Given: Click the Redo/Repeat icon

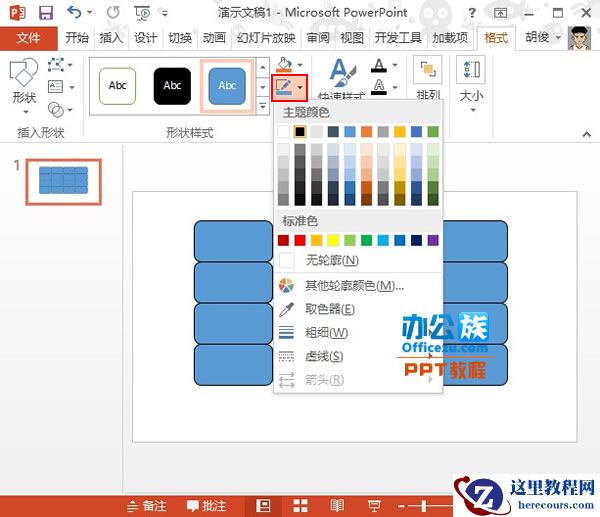Looking at the screenshot, I should pyautogui.click(x=113, y=13).
